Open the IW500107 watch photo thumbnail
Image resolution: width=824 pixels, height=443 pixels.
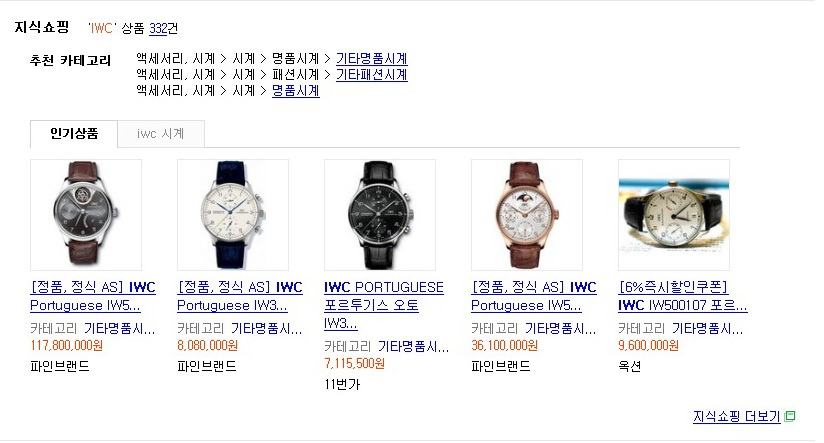point(674,215)
